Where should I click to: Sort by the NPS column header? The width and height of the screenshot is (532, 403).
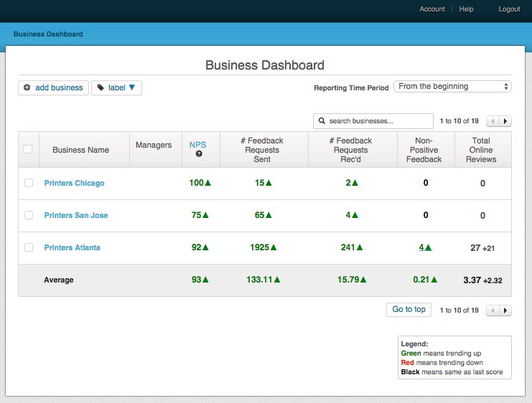click(198, 145)
